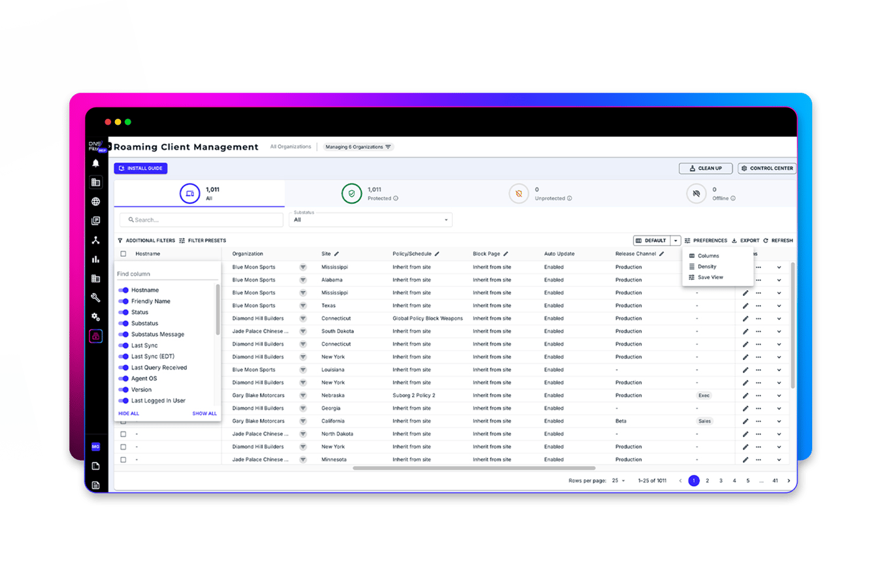
Task: Choose Save View in Preferences menu
Action: [x=710, y=278]
